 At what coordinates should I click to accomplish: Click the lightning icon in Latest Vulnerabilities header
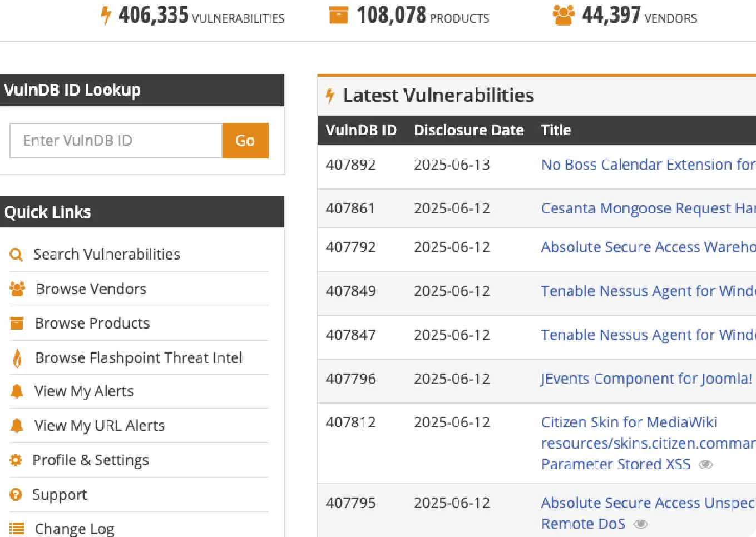click(x=330, y=96)
